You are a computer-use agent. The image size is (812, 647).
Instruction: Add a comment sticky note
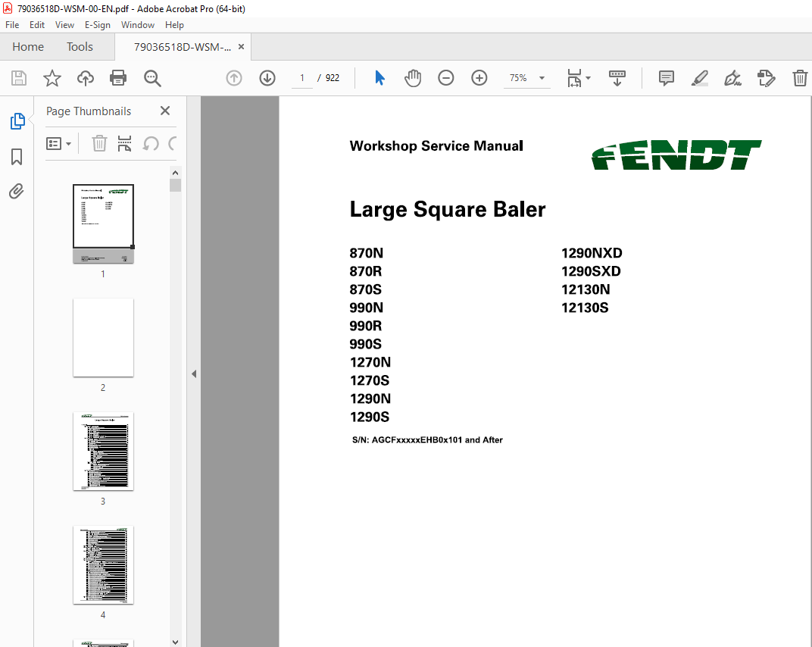(x=667, y=78)
